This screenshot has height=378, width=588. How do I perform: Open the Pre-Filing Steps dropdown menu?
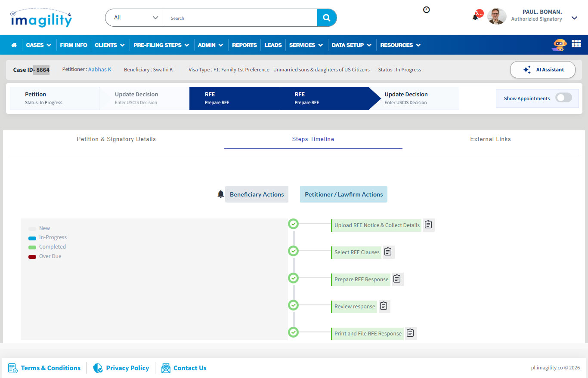161,45
